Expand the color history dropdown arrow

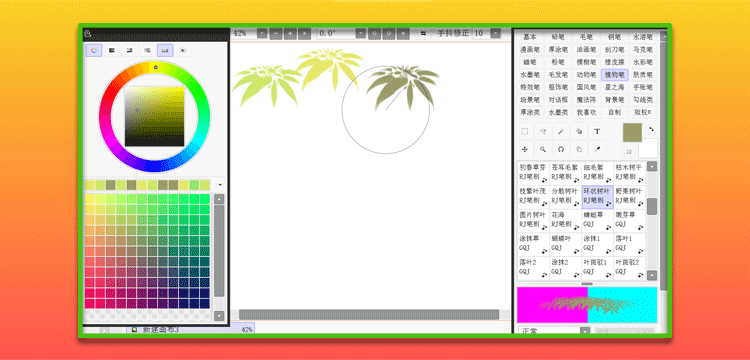click(220, 185)
